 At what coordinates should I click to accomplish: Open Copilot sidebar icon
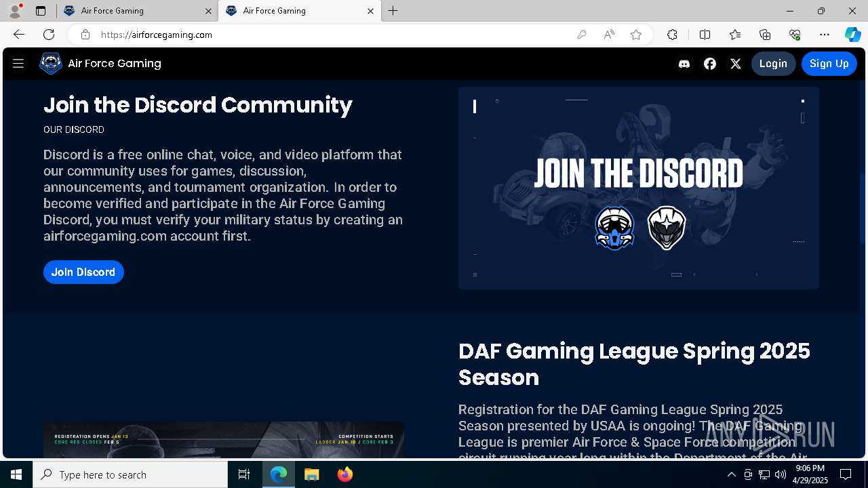coord(852,35)
